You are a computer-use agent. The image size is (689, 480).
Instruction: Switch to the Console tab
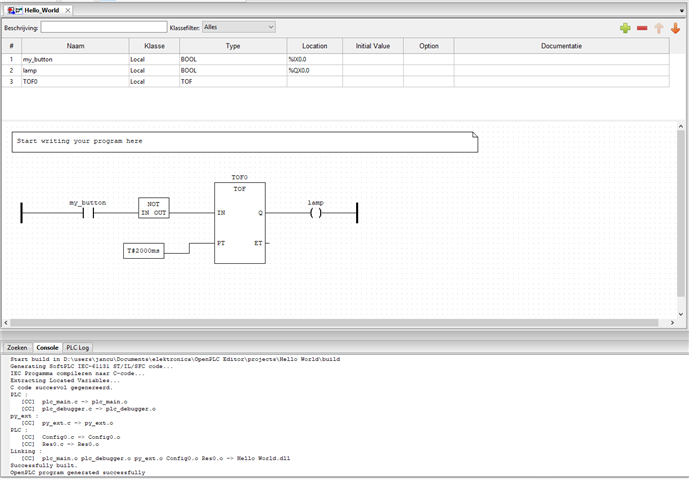[x=47, y=348]
